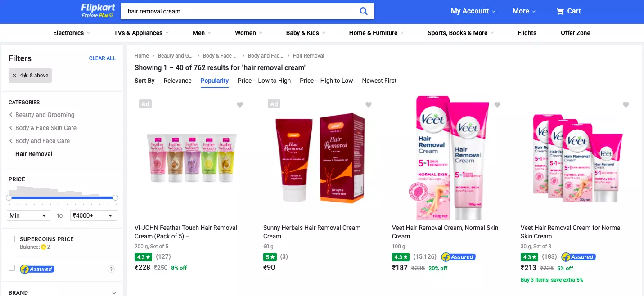The height and width of the screenshot is (296, 644).
Task: Enable the Supercoins Price checkbox
Action: click(x=12, y=239)
